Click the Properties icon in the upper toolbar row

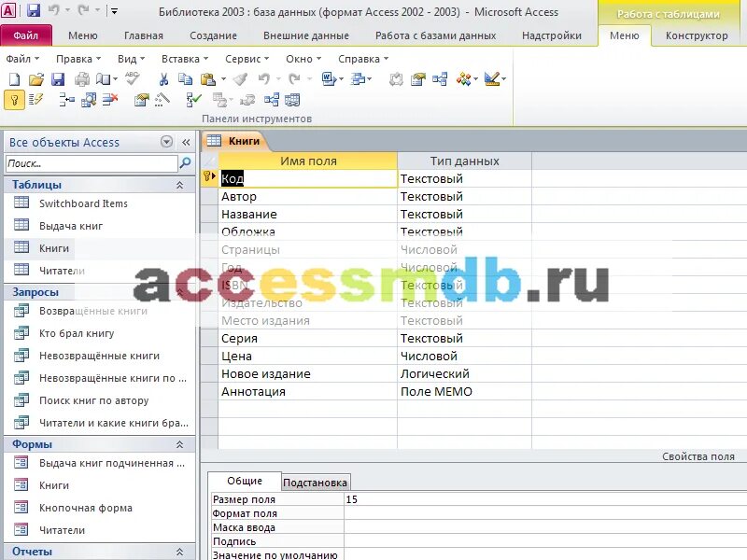pos(417,79)
